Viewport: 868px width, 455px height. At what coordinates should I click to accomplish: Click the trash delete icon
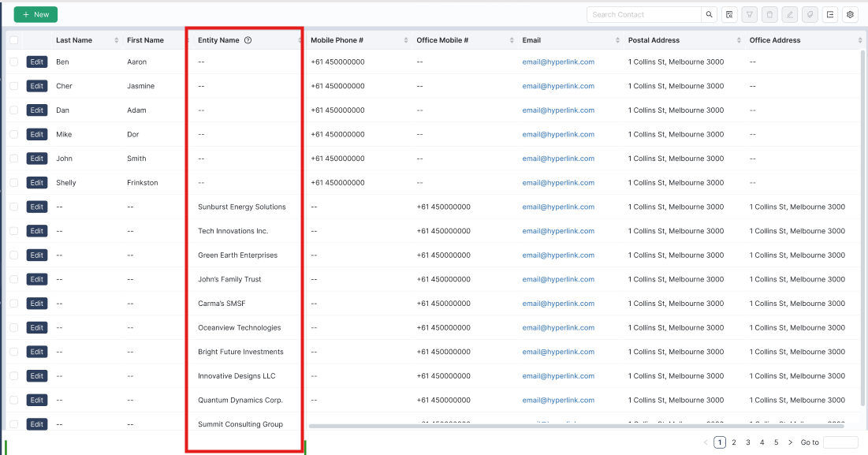coord(769,14)
